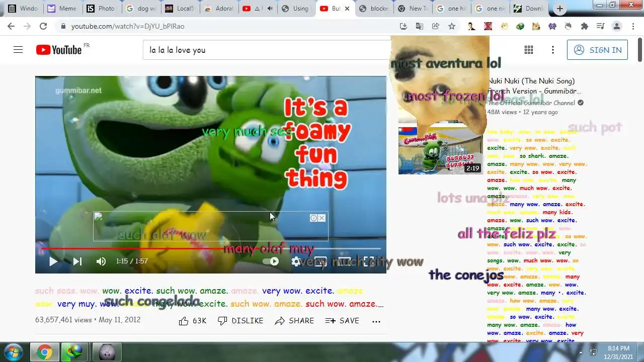Open the Chrome profile avatar
This screenshot has height=362, width=644.
(616, 26)
